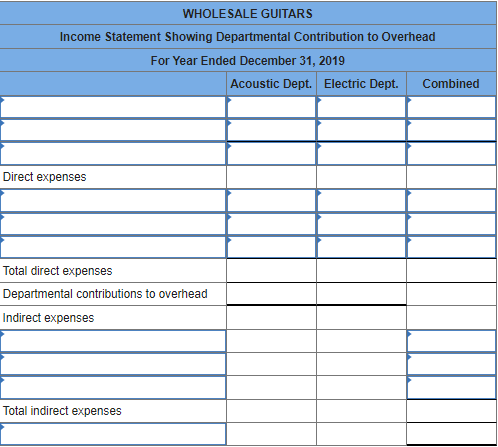Select Electric Dept. cell in second row below headers
The width and height of the screenshot is (498, 447).
point(361,130)
